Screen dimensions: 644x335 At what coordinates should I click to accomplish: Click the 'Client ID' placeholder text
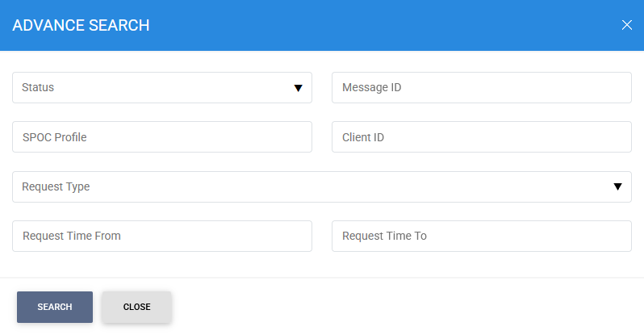(363, 137)
